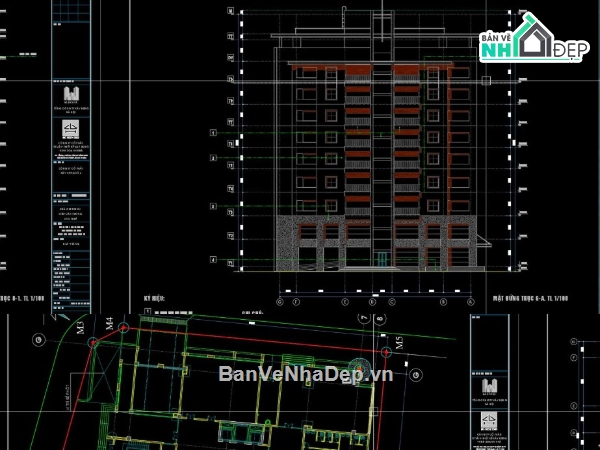Click the building company logo in left title block

(x=71, y=95)
